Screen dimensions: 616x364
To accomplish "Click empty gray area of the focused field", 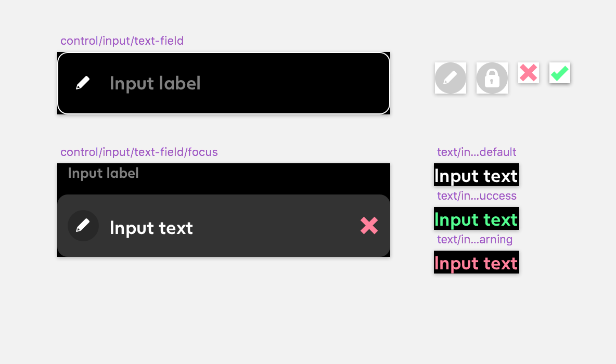I will [275, 226].
